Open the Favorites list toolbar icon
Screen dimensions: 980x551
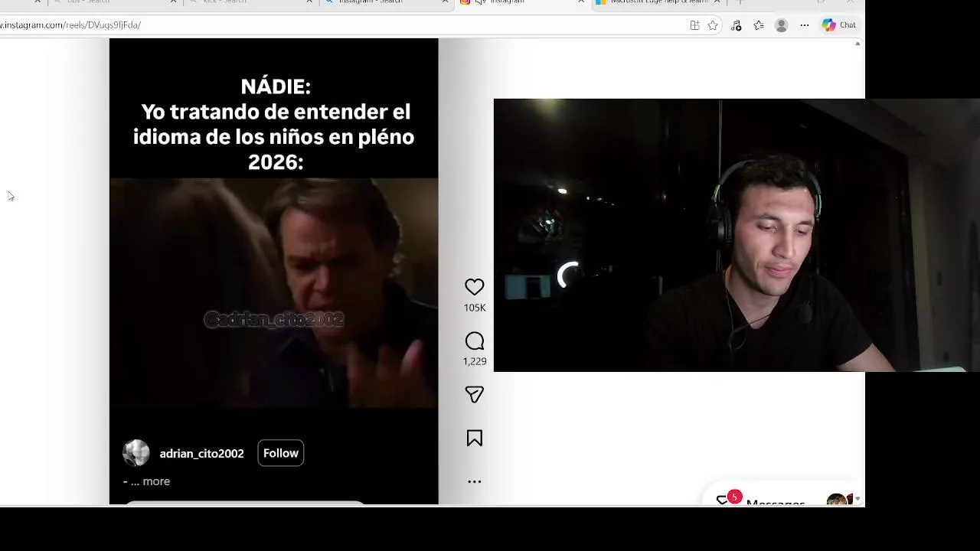point(758,25)
